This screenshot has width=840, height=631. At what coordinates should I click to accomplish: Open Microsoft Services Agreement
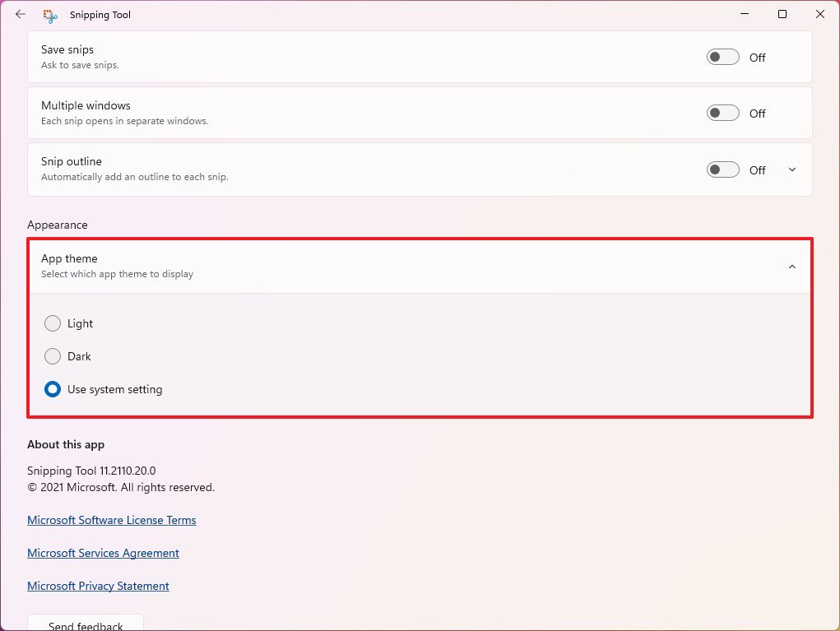coord(103,553)
